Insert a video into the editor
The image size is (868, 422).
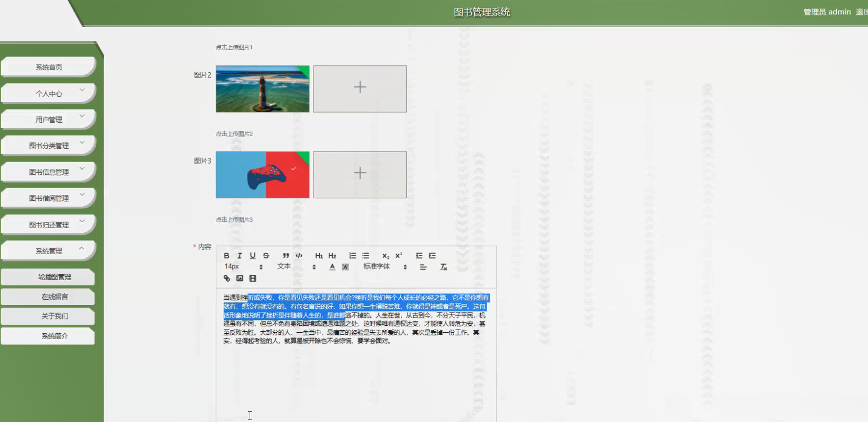tap(253, 278)
